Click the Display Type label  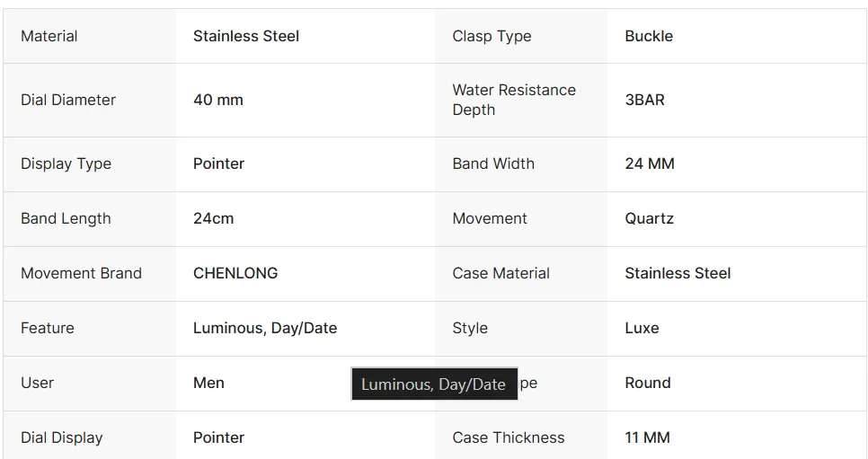66,163
